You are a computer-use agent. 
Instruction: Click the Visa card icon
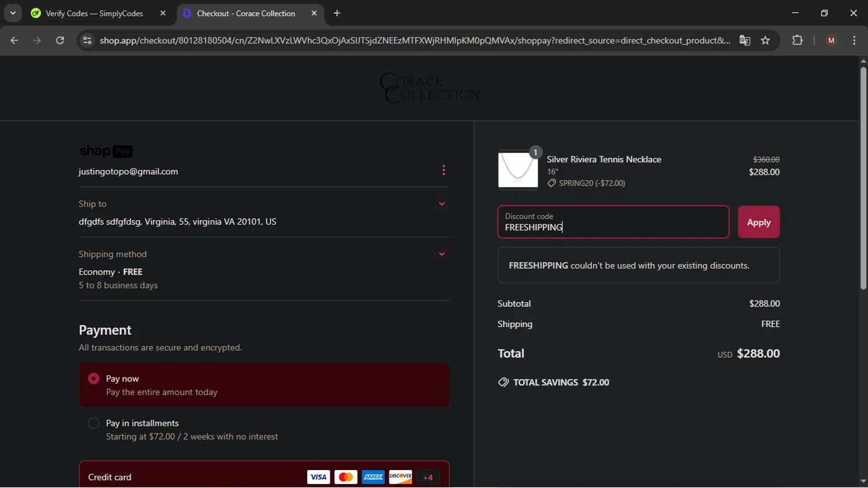318,477
